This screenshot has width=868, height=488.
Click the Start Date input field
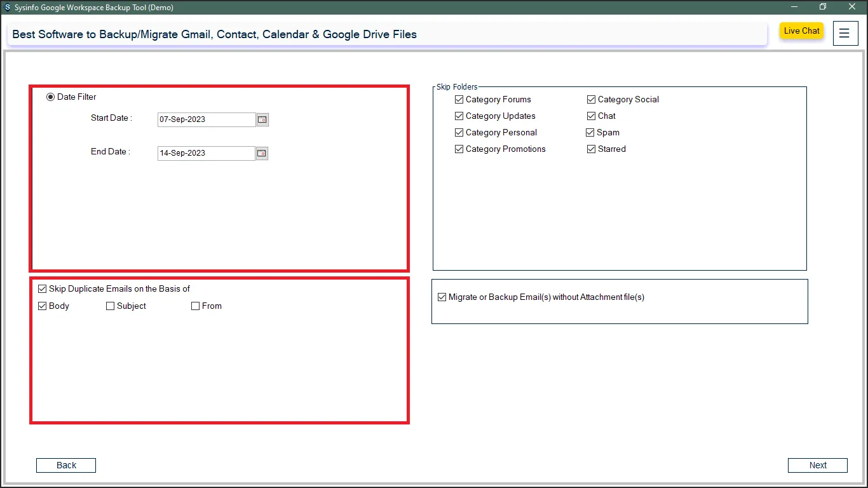[x=206, y=119]
